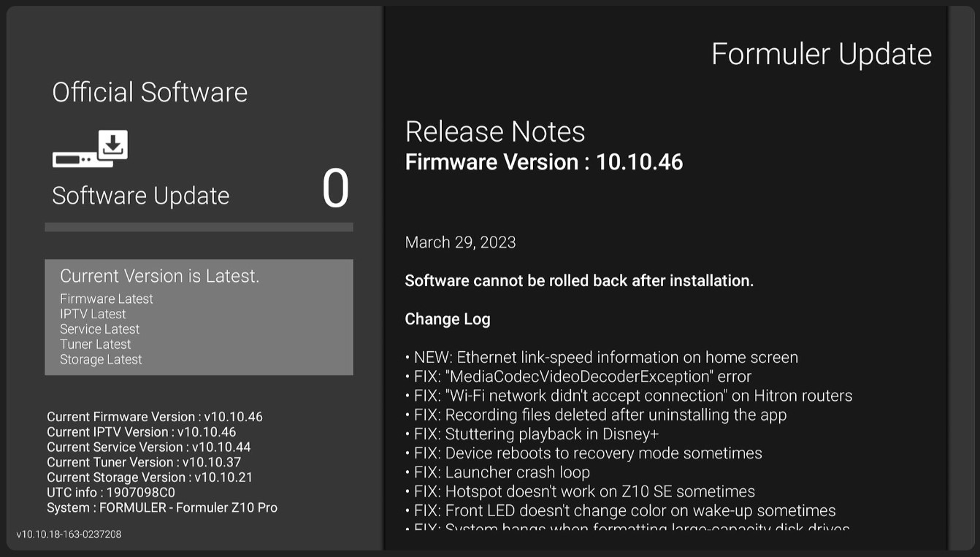980x557 pixels.
Task: Click the software download box icon
Action: click(90, 149)
